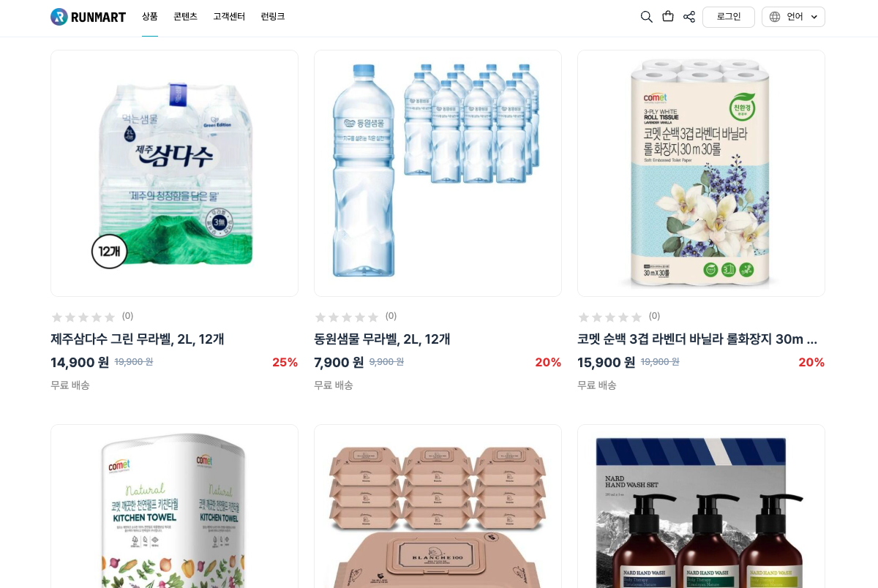
Task: Open the shopping bag cart icon
Action: [668, 16]
